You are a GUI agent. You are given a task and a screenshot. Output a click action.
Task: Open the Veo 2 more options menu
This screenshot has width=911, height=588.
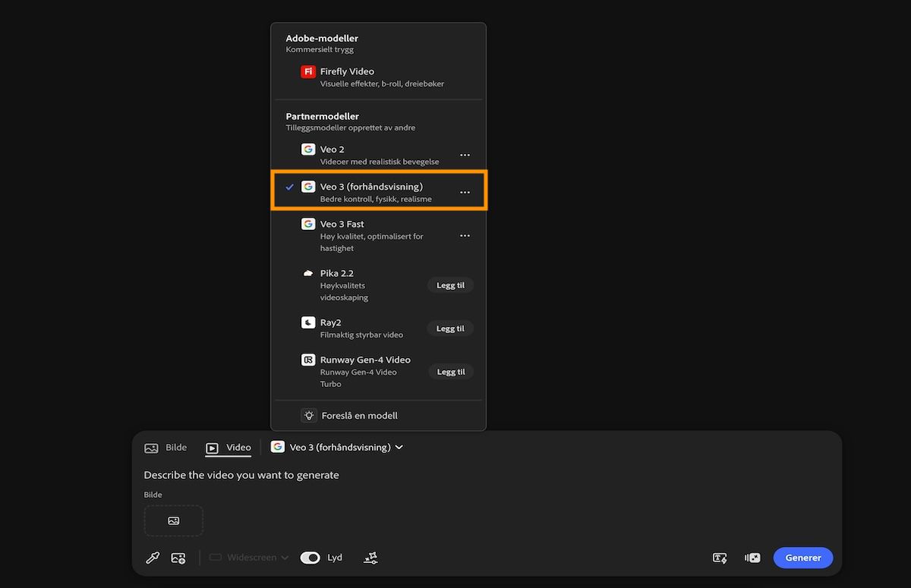coord(465,155)
